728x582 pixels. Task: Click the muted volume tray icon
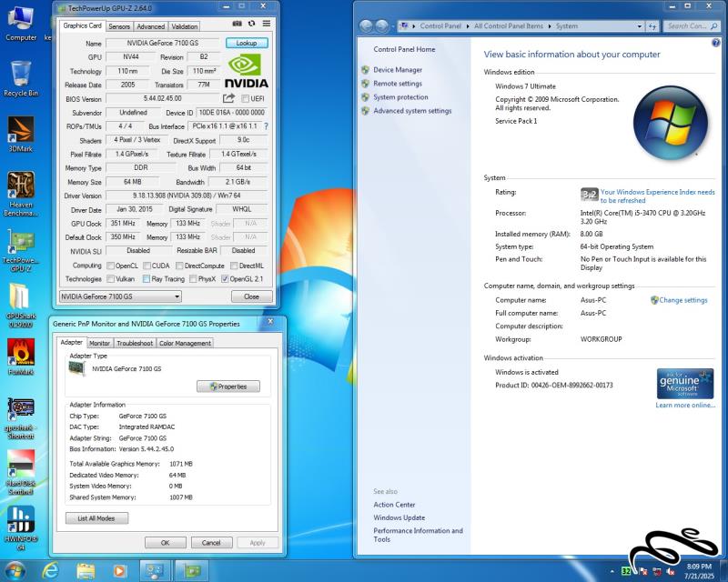670,571
